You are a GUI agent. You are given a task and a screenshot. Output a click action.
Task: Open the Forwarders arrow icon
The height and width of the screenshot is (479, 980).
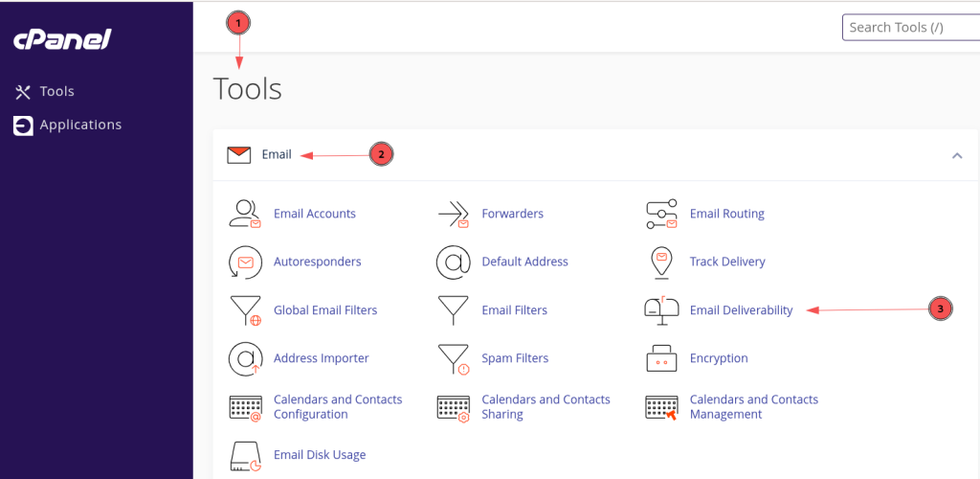coord(453,214)
